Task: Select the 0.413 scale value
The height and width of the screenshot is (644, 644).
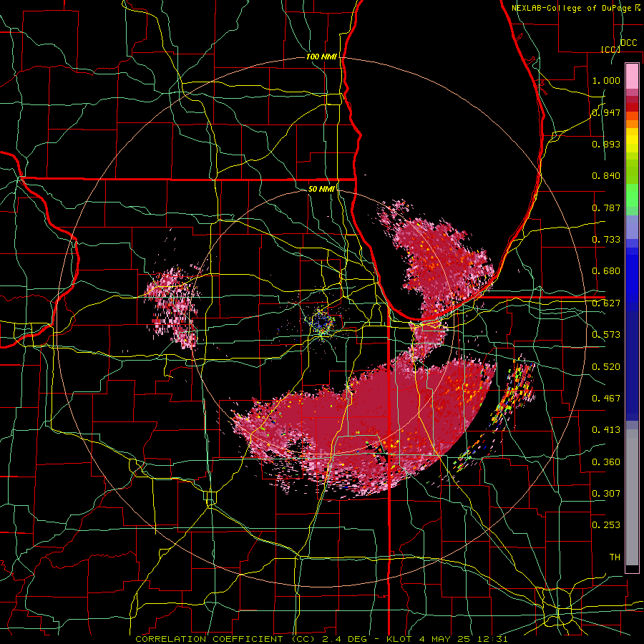Action: tap(606, 430)
